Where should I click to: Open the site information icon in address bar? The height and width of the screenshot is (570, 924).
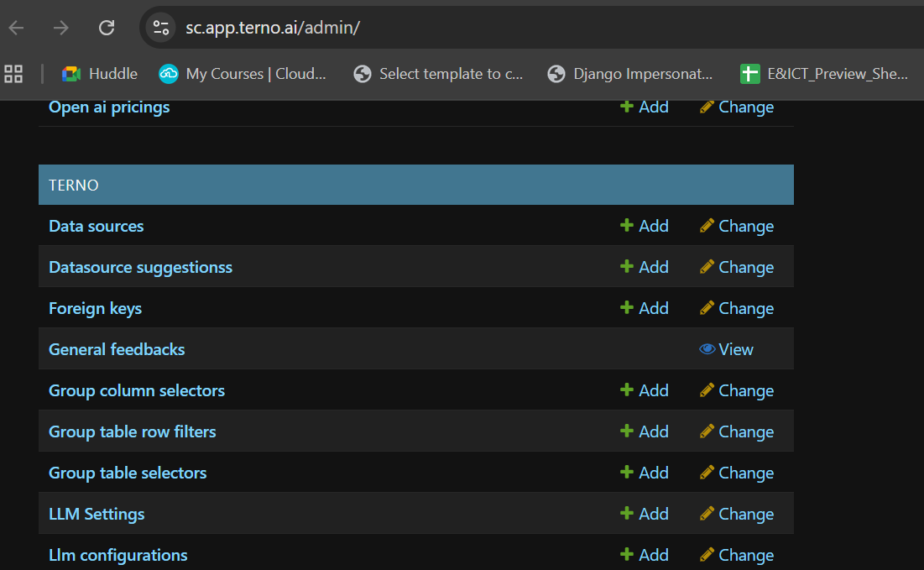point(161,28)
